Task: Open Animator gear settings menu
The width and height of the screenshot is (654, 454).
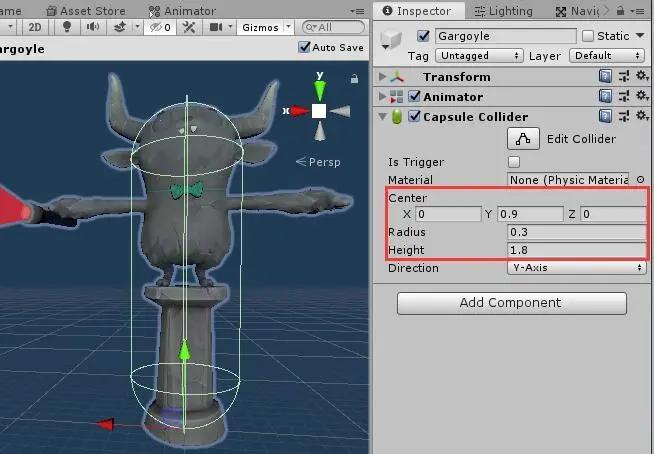Action: point(641,96)
